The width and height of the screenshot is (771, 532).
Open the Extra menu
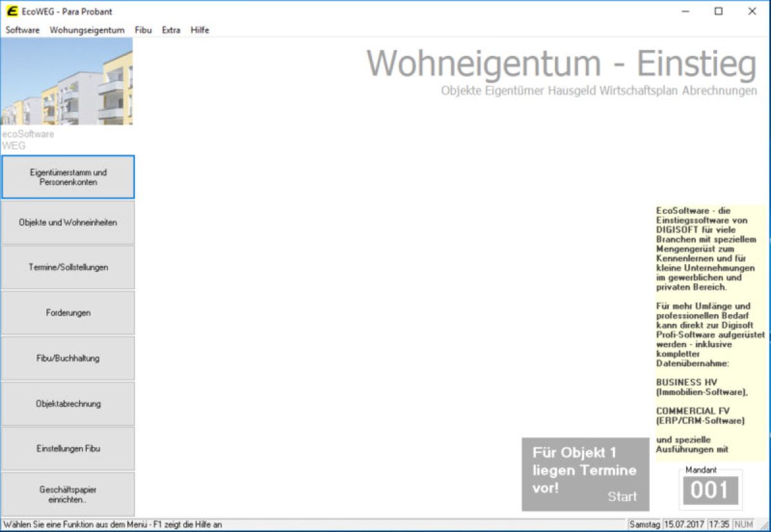click(x=171, y=30)
